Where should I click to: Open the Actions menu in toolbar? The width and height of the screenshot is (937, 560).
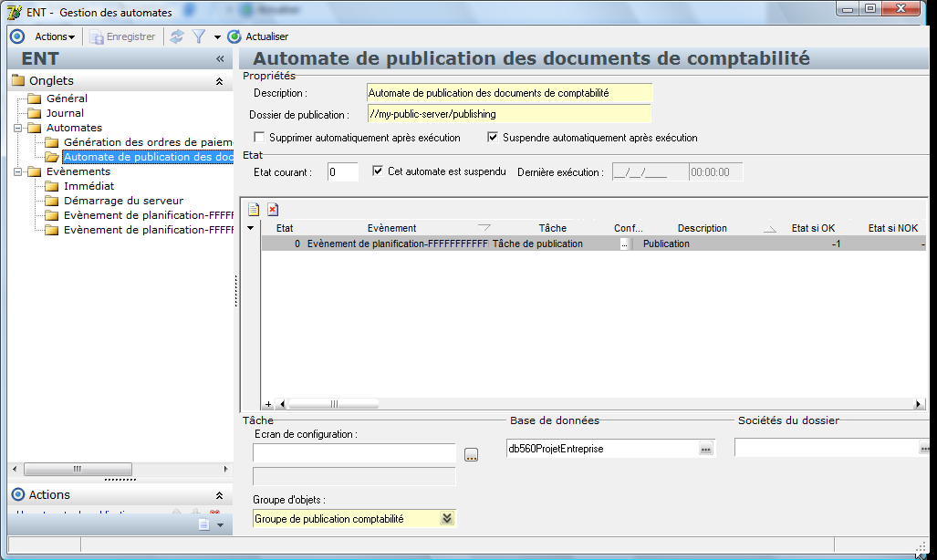click(x=55, y=36)
